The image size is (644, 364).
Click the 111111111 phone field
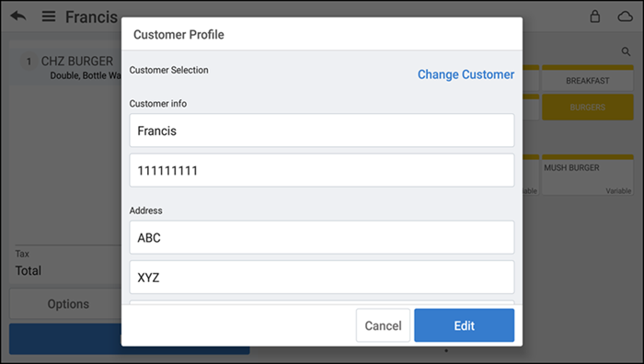[322, 170]
